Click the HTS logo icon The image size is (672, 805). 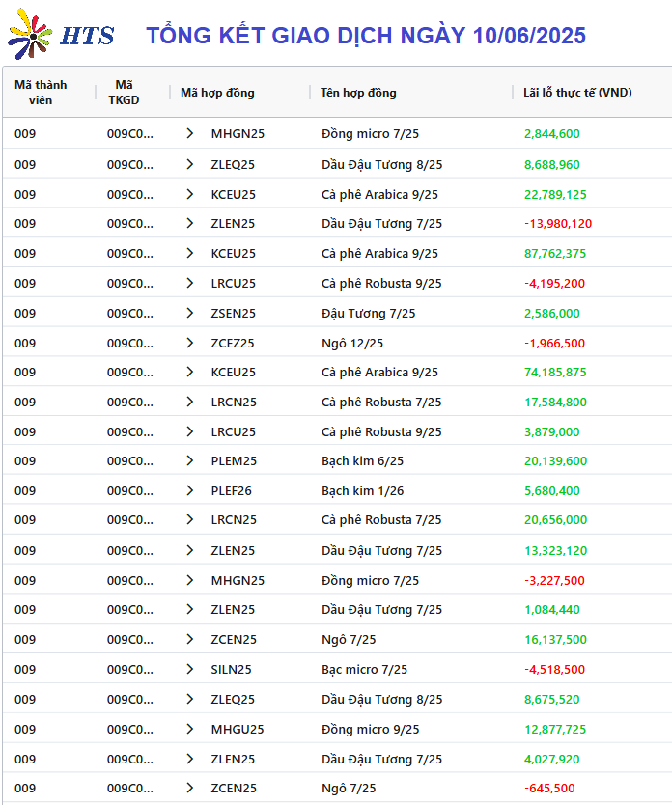30,35
